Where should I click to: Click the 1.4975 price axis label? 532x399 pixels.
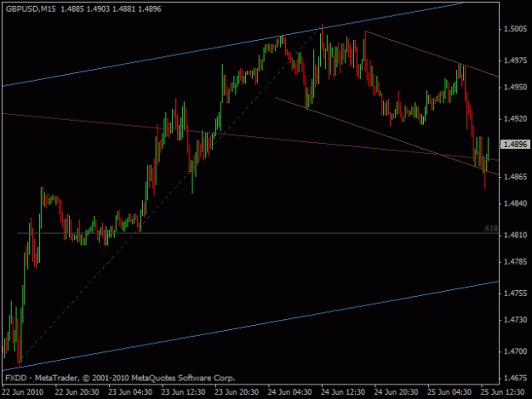tap(516, 60)
